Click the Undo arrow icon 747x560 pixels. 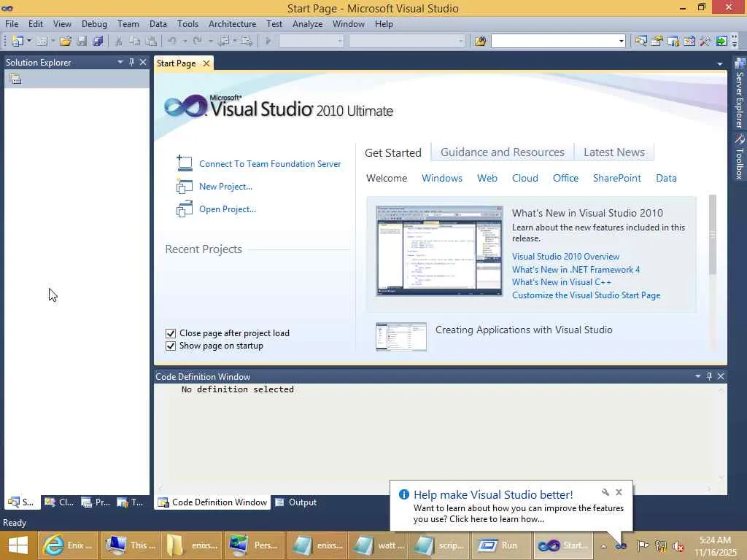172,42
